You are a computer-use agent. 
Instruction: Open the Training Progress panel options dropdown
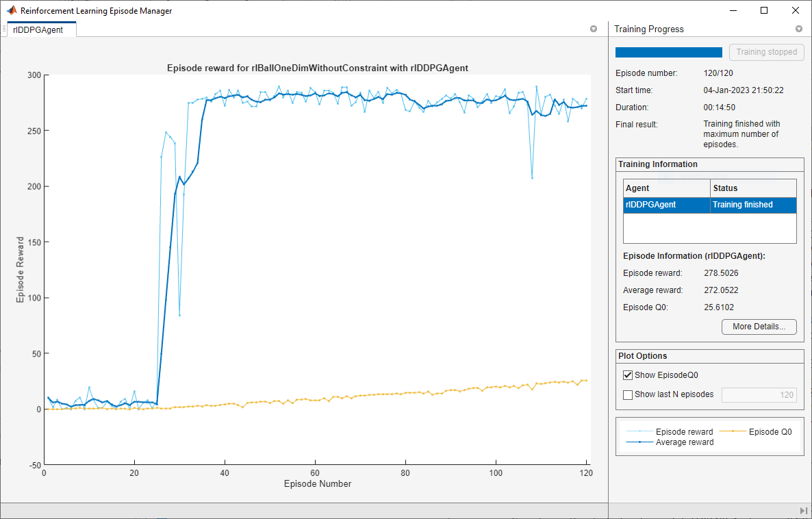click(798, 29)
